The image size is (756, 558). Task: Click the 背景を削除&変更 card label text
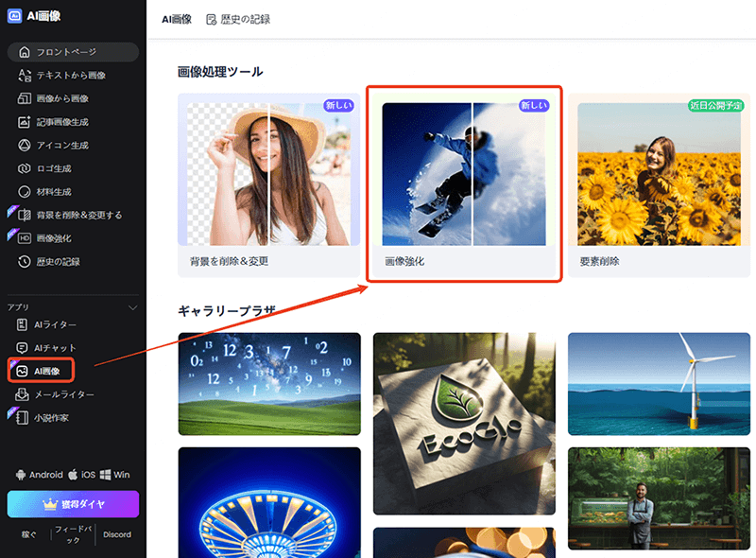point(229,262)
